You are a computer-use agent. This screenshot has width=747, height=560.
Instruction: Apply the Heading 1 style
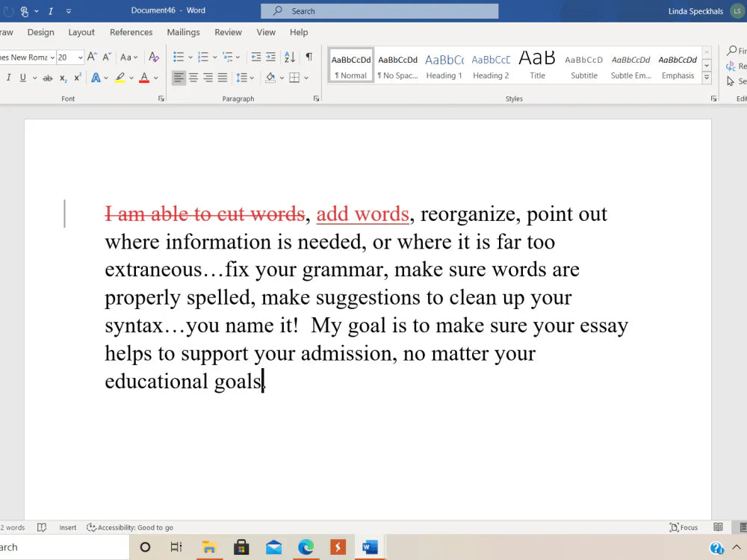click(x=444, y=65)
